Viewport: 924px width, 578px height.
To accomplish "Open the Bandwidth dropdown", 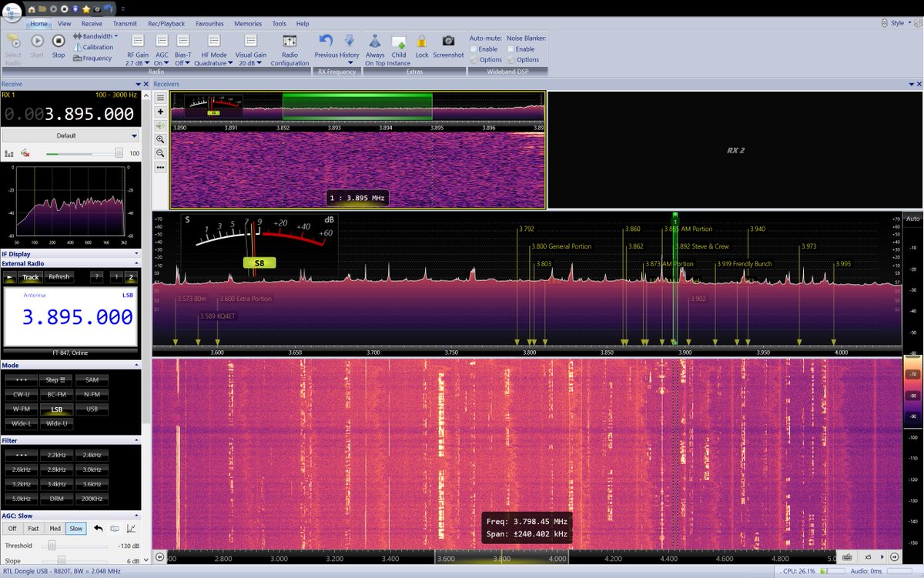I will (x=95, y=36).
